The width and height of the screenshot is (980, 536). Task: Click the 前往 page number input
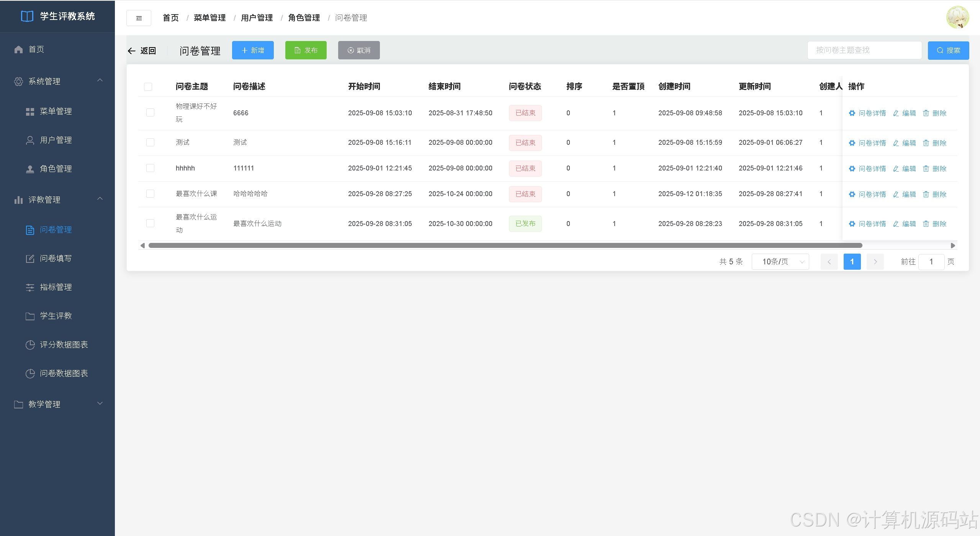click(931, 262)
